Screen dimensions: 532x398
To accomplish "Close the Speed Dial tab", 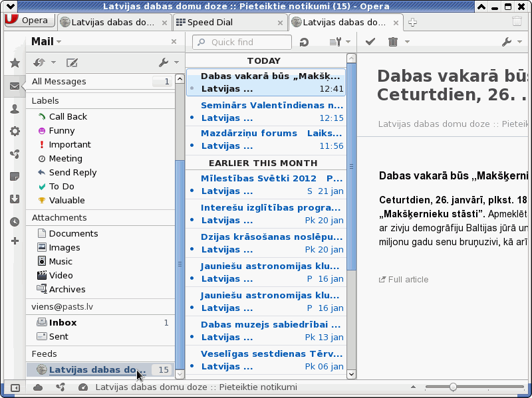I will [x=280, y=23].
